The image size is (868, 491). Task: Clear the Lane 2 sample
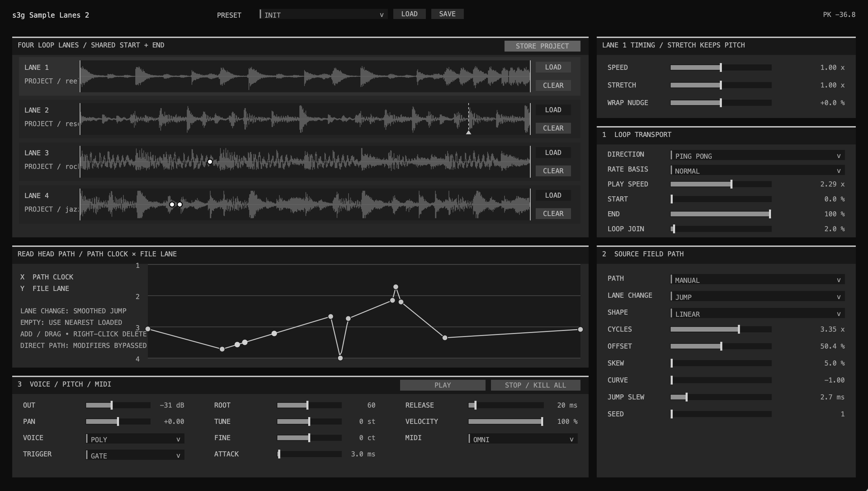coord(553,128)
